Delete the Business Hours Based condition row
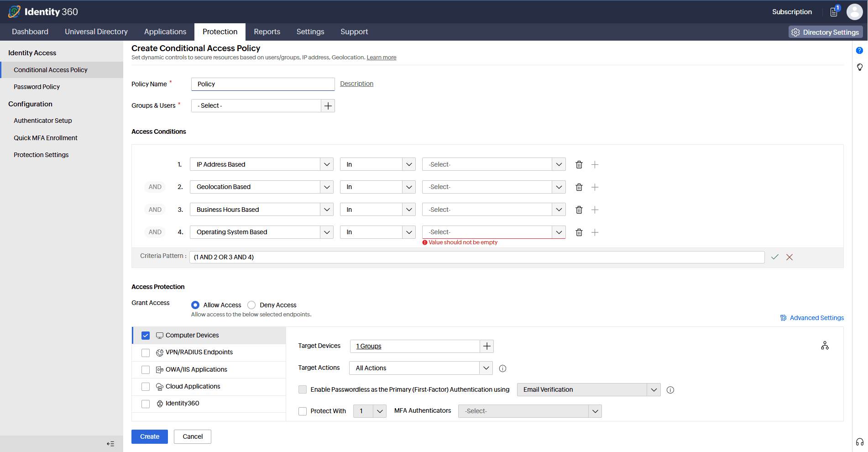The height and width of the screenshot is (452, 868). point(579,210)
